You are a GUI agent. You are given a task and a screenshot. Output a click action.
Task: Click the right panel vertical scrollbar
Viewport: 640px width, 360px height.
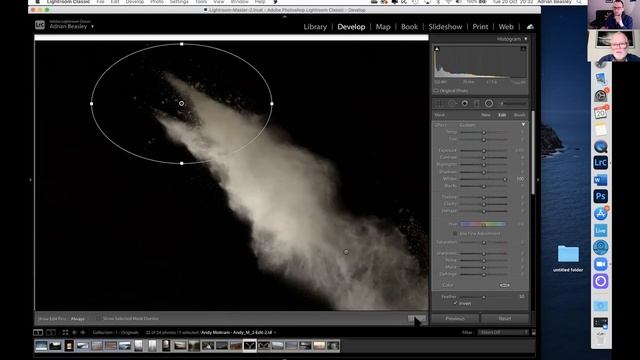pos(533,152)
